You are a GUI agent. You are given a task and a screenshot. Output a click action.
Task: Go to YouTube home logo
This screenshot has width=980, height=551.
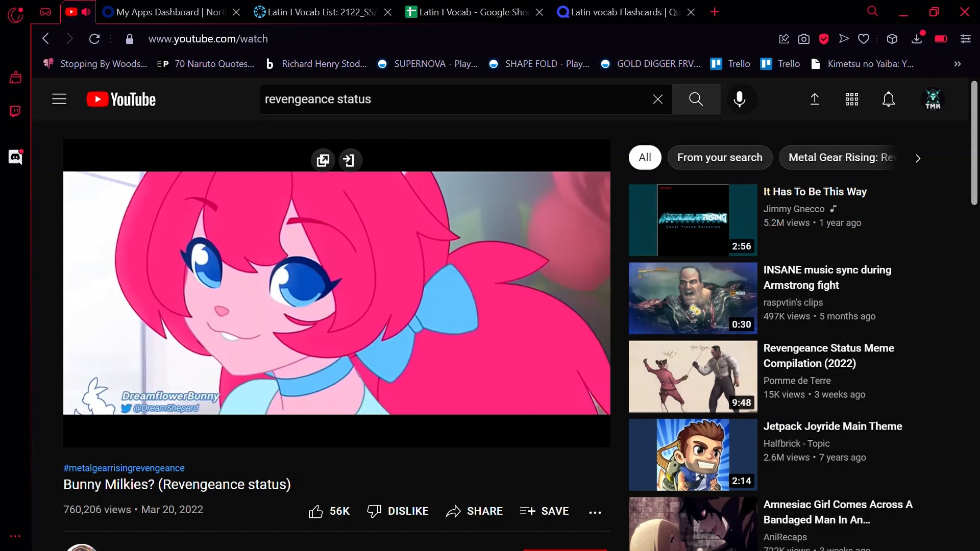coord(121,99)
